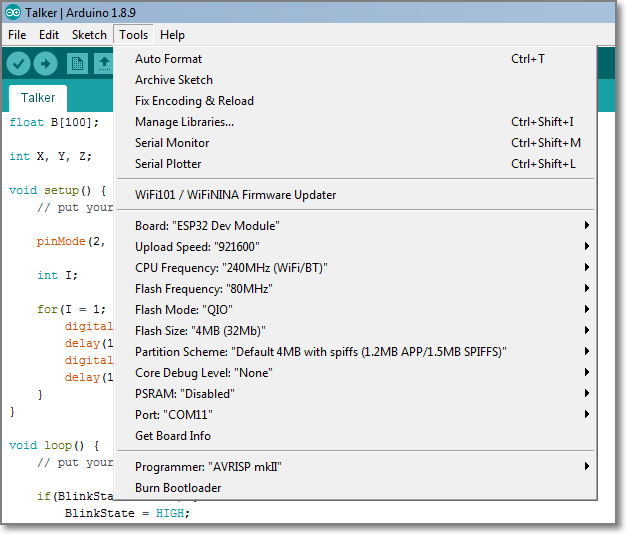Expand Flash Frequency "80MHz" submenu
Screen dimensions: 626x534
coord(355,289)
